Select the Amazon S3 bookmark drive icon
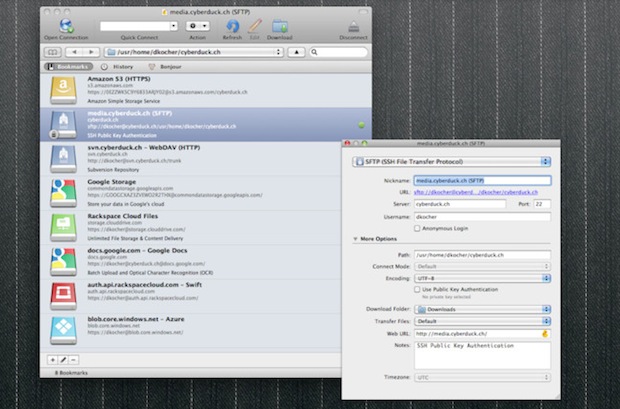This screenshot has width=620, height=409. (x=63, y=90)
